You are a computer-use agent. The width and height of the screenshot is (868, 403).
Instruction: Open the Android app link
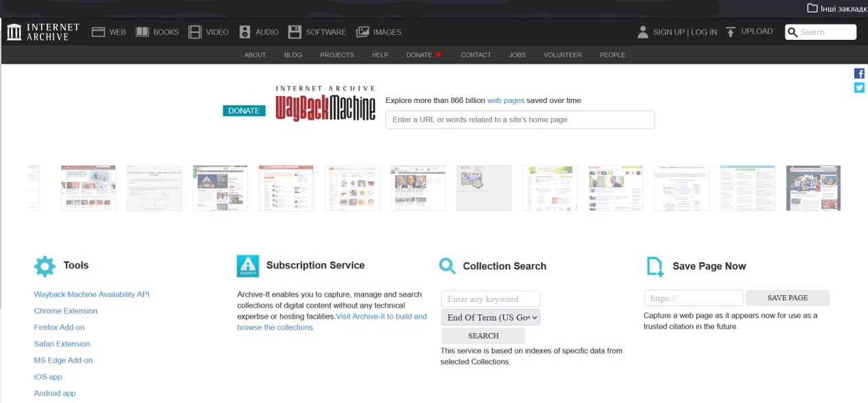tap(55, 393)
